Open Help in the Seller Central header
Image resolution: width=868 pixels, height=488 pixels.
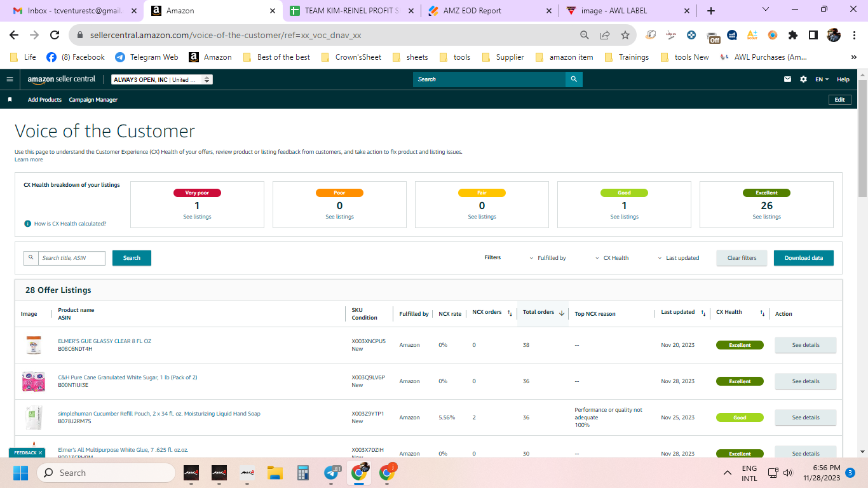tap(843, 79)
